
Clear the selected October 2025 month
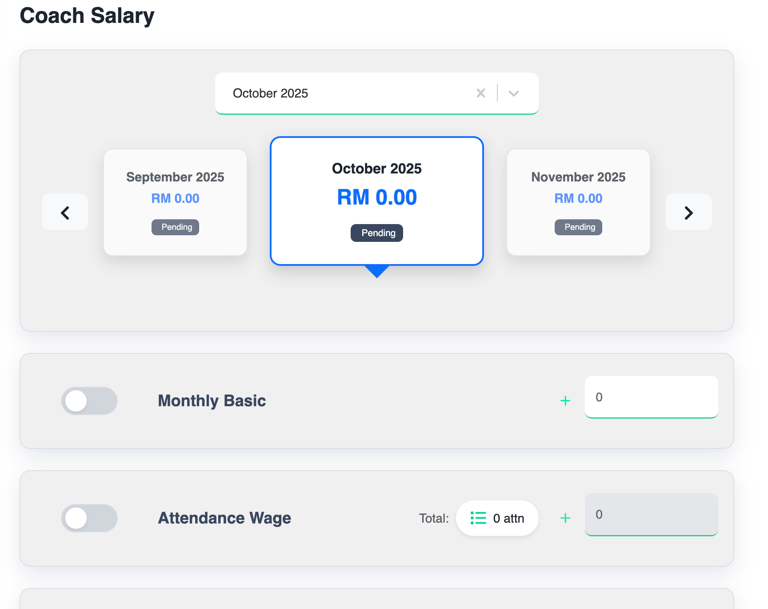481,93
